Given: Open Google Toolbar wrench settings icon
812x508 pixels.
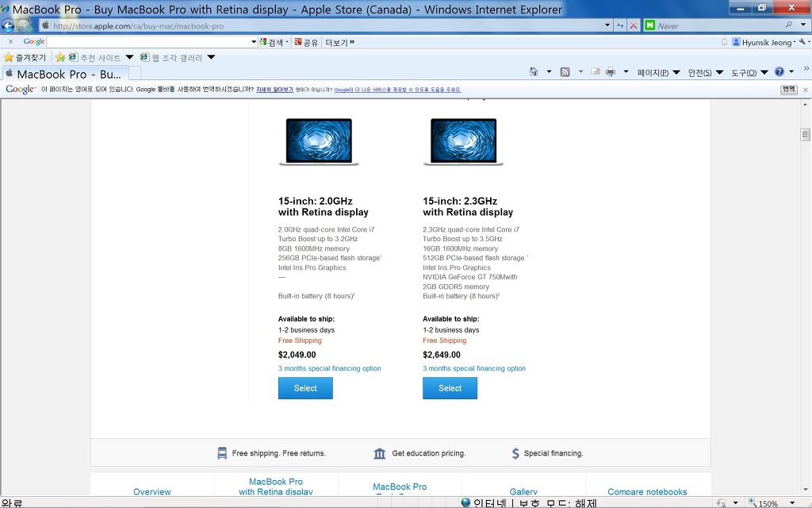Looking at the screenshot, I should tap(802, 42).
